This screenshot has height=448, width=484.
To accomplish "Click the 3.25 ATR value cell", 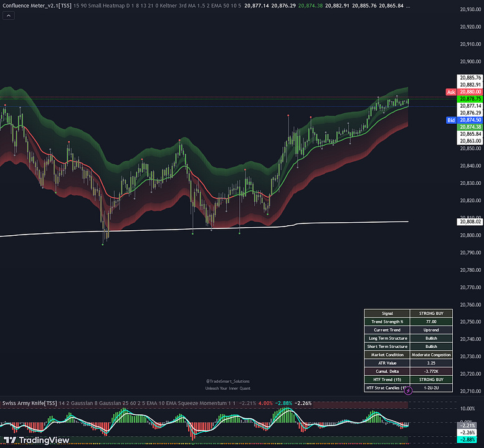I will [431, 363].
